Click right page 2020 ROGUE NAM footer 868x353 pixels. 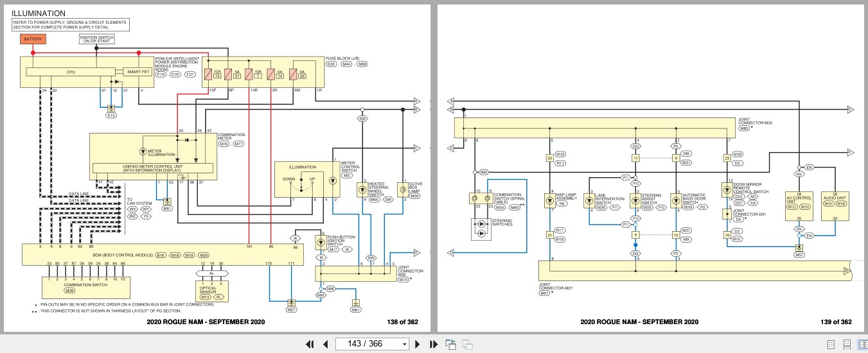point(639,322)
